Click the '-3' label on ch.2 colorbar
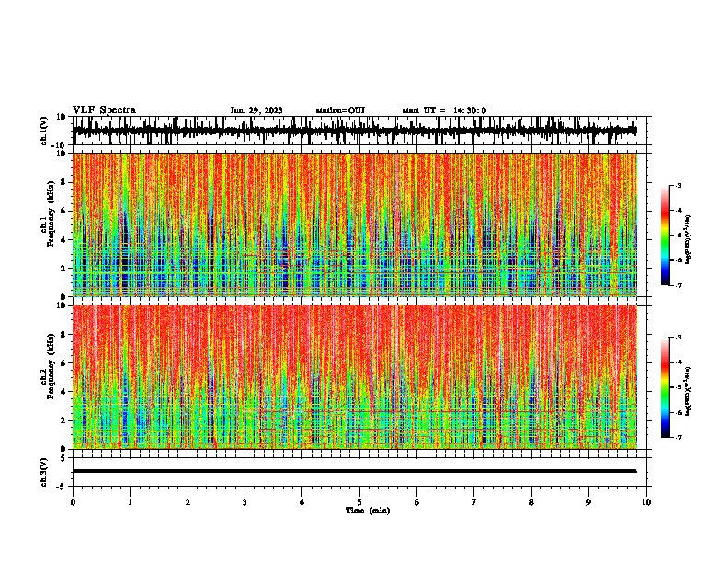Image resolution: width=728 pixels, height=563 pixels. coord(677,338)
